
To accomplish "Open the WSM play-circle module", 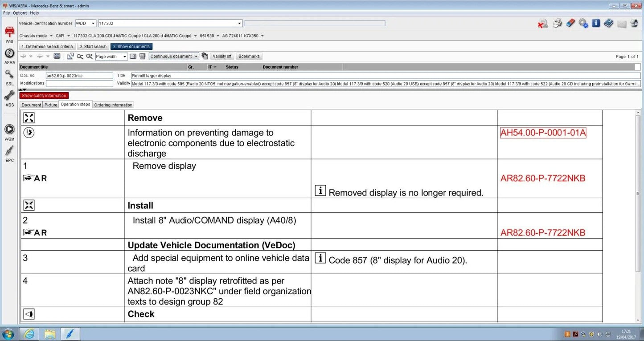I will pyautogui.click(x=9, y=130).
